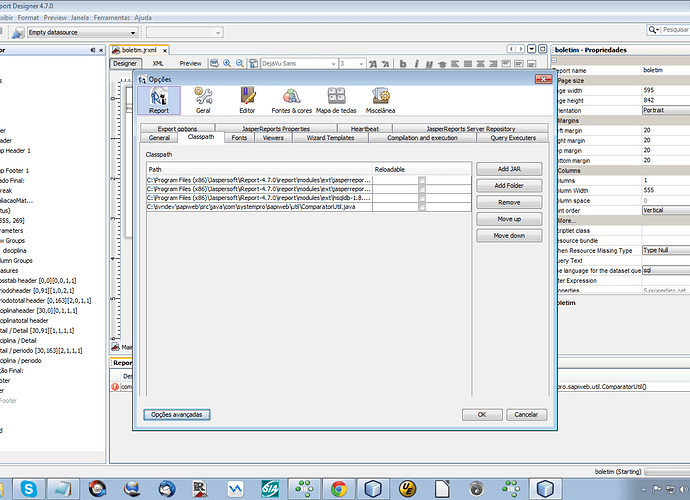Click the Chrome icon in the taskbar
Viewport: 690px width, 500px height.
click(x=339, y=488)
